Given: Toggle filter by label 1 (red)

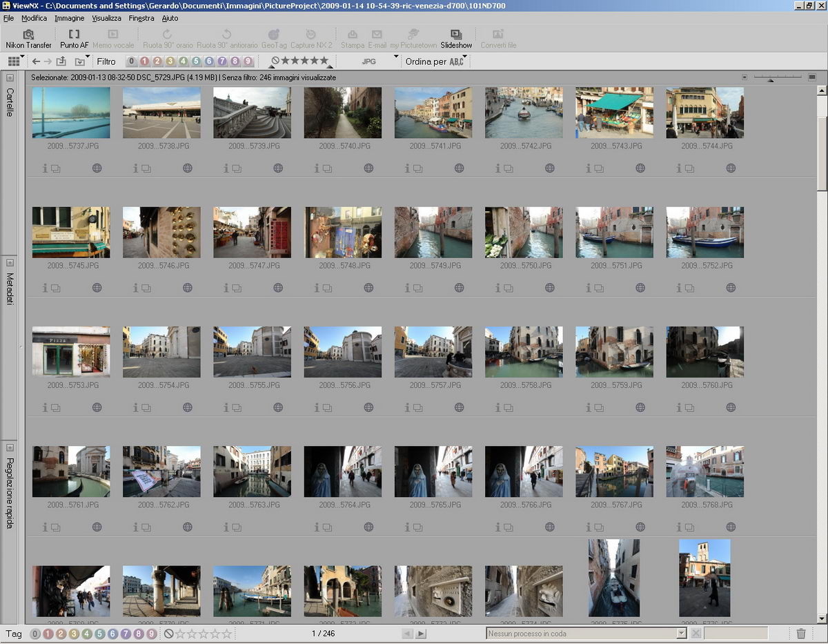Looking at the screenshot, I should 144,61.
